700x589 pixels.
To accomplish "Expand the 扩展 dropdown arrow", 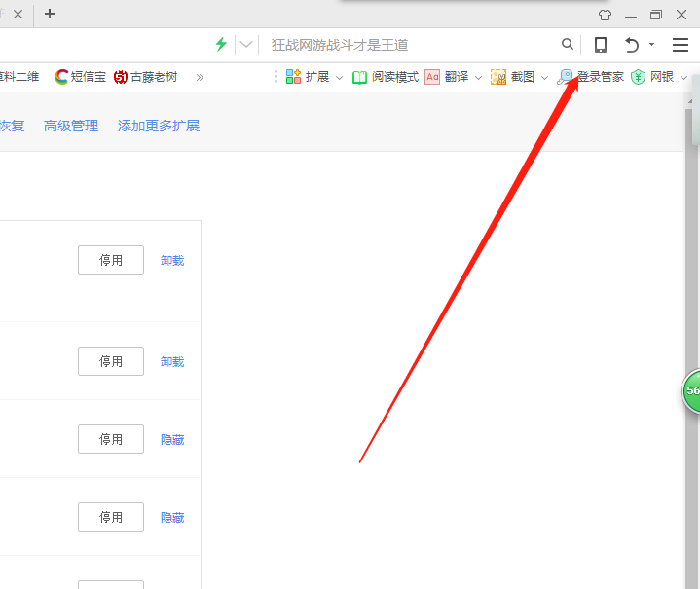I will [339, 78].
